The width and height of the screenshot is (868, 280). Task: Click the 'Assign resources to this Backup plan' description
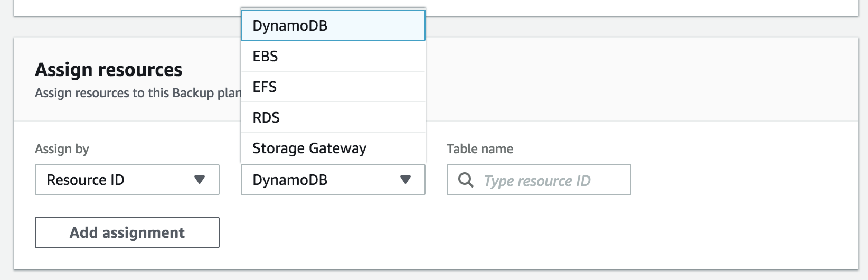[x=137, y=93]
